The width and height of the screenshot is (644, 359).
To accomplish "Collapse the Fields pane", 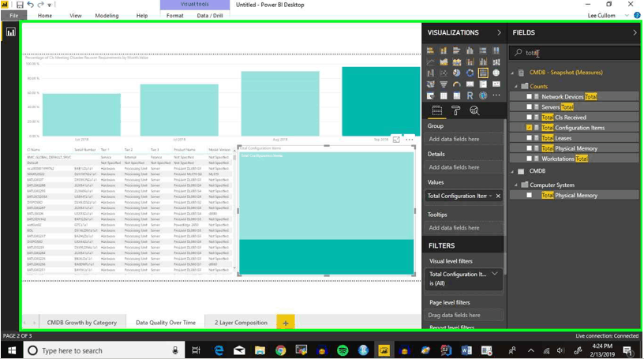I will [635, 32].
